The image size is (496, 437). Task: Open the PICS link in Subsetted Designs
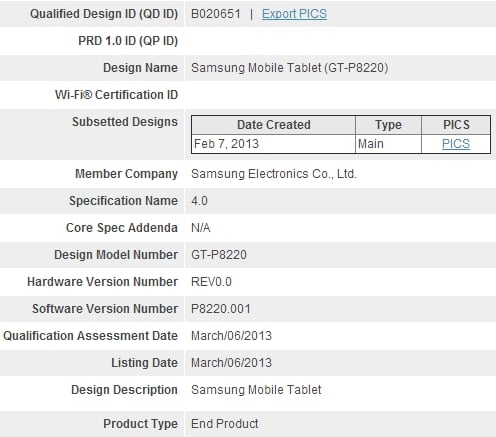[456, 144]
